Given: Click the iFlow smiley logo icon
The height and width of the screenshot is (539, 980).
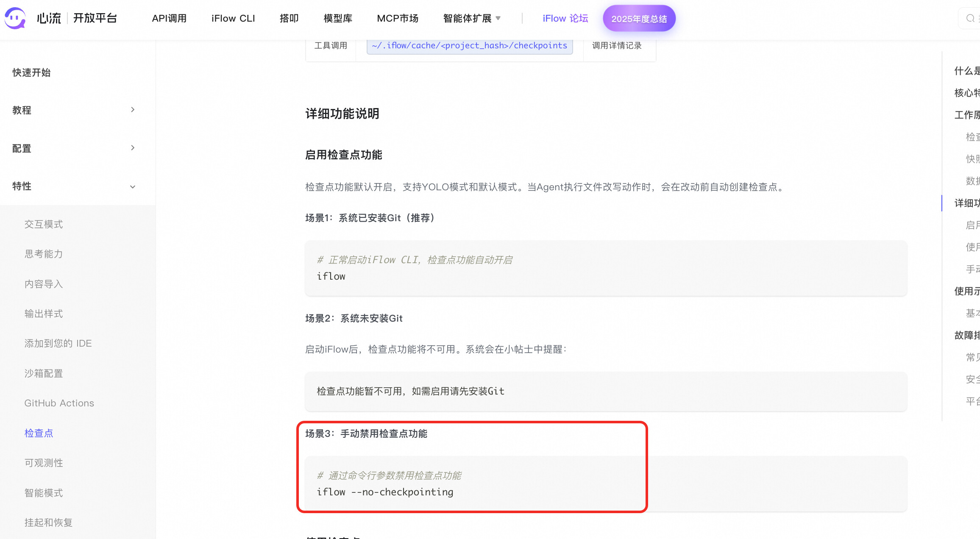Looking at the screenshot, I should click(15, 18).
